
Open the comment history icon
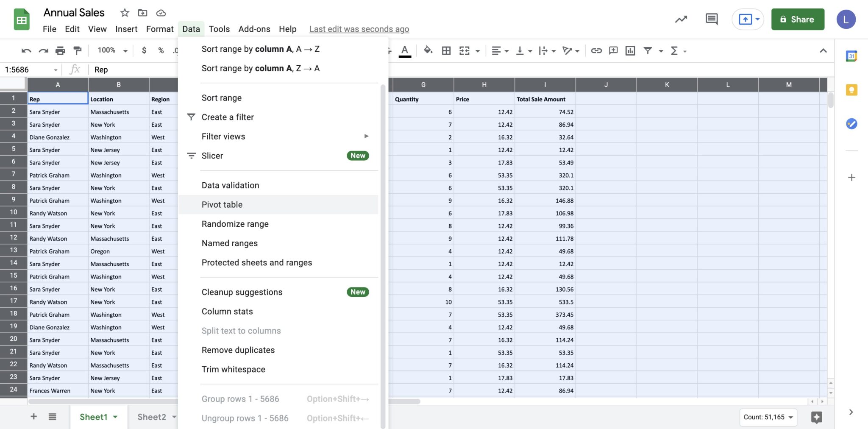(712, 19)
